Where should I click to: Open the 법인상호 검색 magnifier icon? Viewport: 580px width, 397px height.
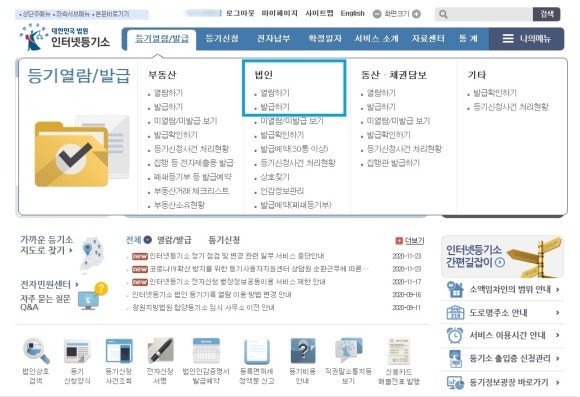pyautogui.click(x=36, y=350)
